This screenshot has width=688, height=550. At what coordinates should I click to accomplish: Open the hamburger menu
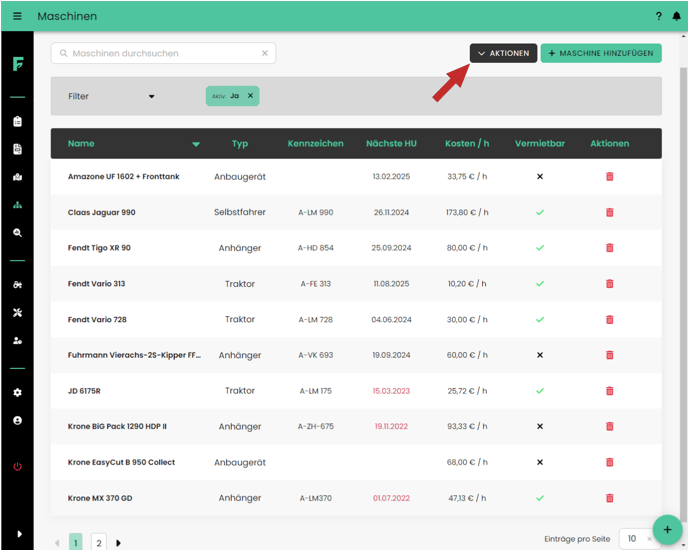(17, 16)
